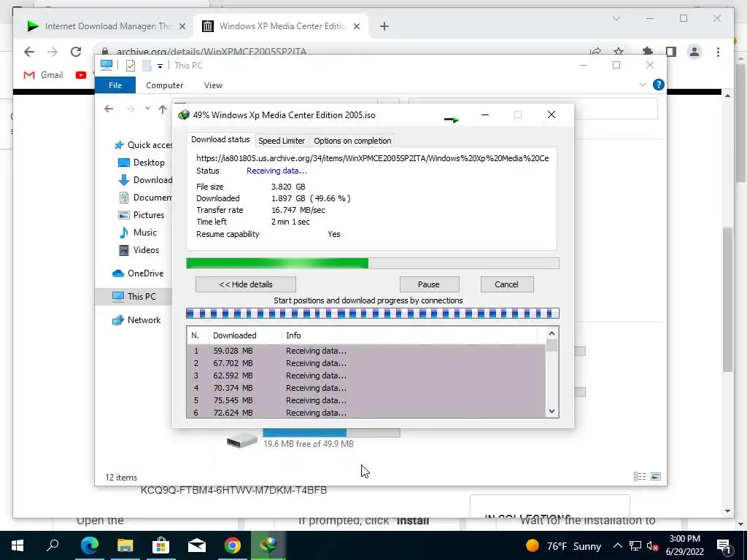Toggle the Chrome side panel icon

[x=671, y=52]
